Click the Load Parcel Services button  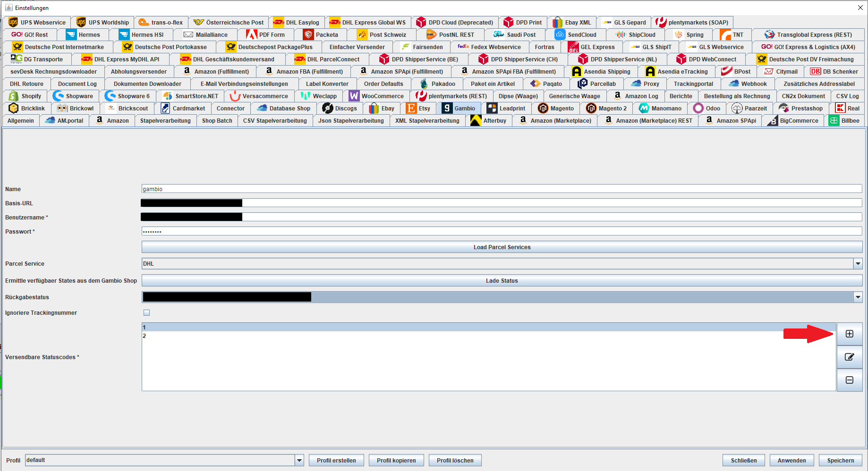(502, 247)
